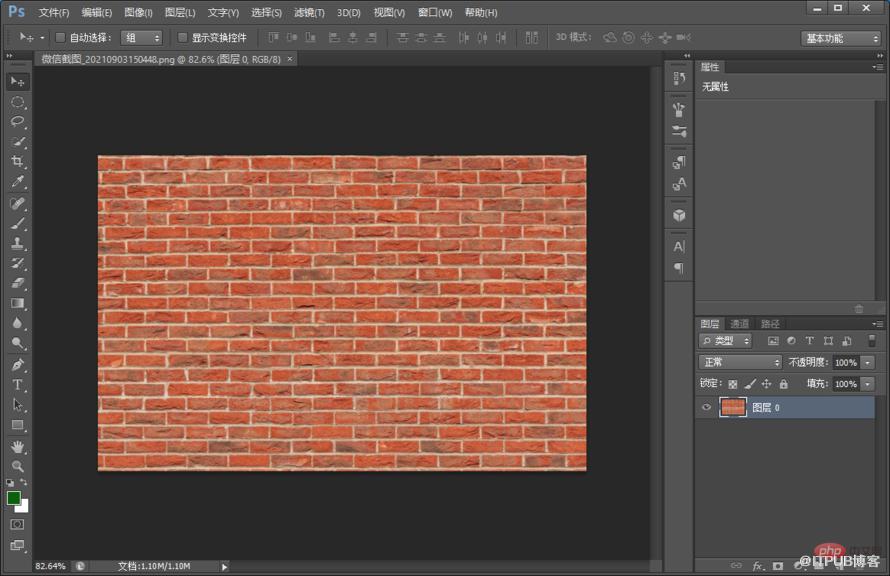Open the 图像(I) menu
The width and height of the screenshot is (890, 576).
[138, 12]
